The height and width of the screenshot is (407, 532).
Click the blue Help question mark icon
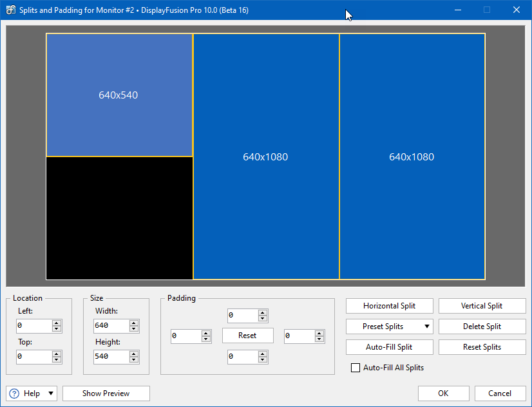tap(14, 393)
